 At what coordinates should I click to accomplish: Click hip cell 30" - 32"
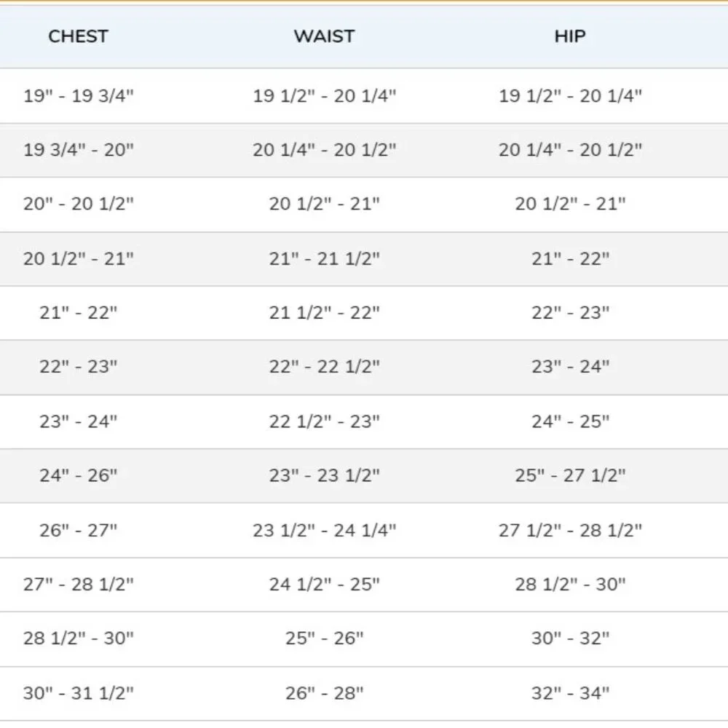pos(570,638)
